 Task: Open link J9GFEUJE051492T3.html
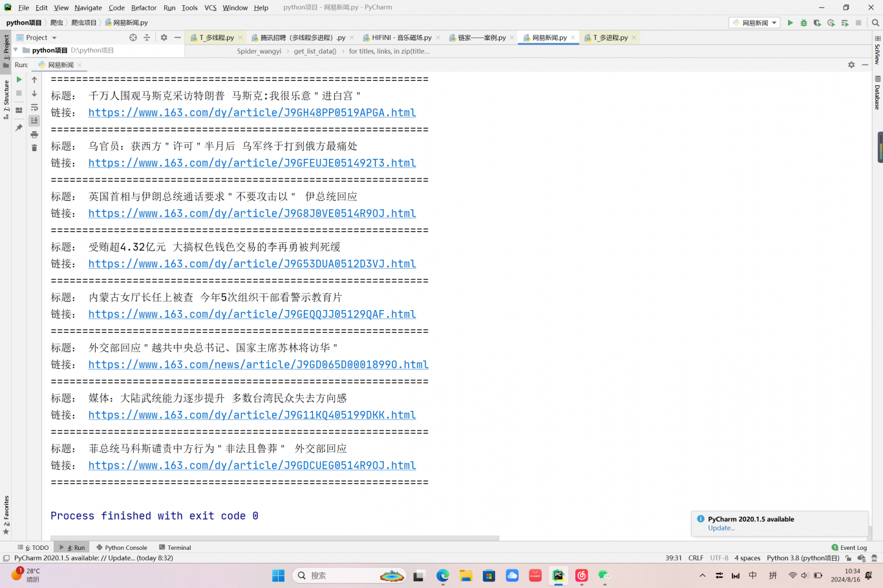point(252,163)
